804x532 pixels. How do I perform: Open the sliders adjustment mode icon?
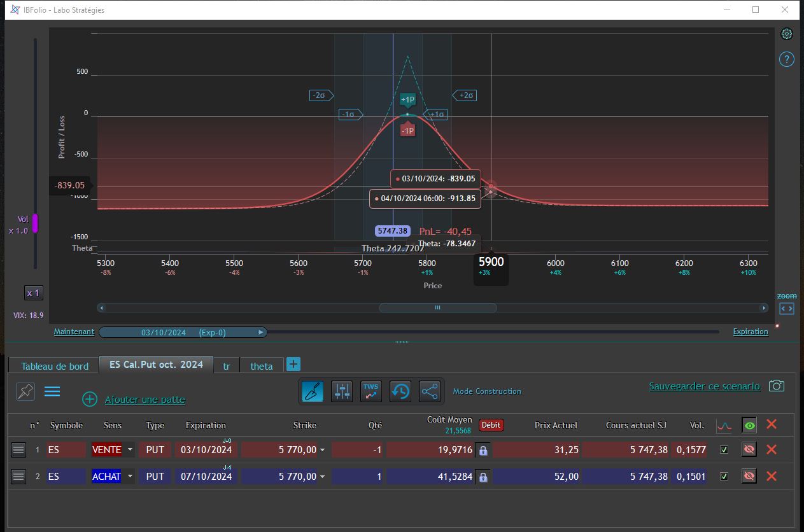coord(342,391)
